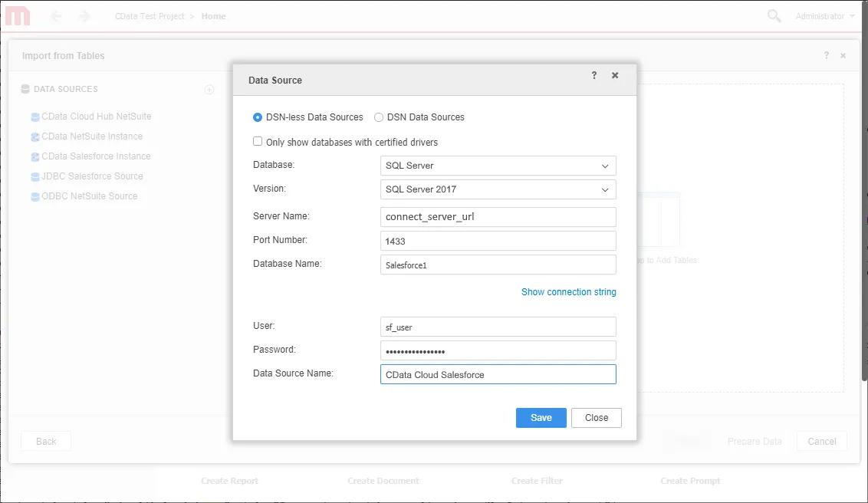Image resolution: width=868 pixels, height=503 pixels.
Task: Enable only certified drivers checkbox
Action: pos(258,140)
